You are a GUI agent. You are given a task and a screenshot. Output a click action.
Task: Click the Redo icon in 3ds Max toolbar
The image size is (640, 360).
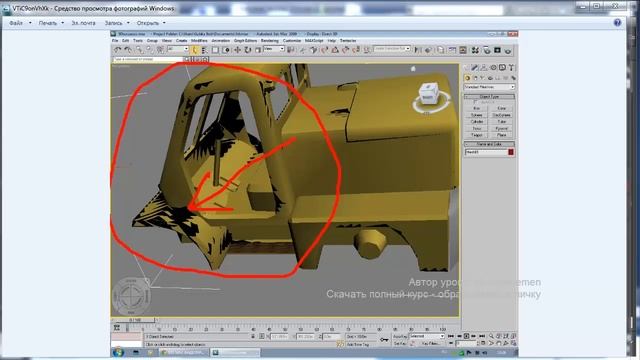(x=128, y=50)
